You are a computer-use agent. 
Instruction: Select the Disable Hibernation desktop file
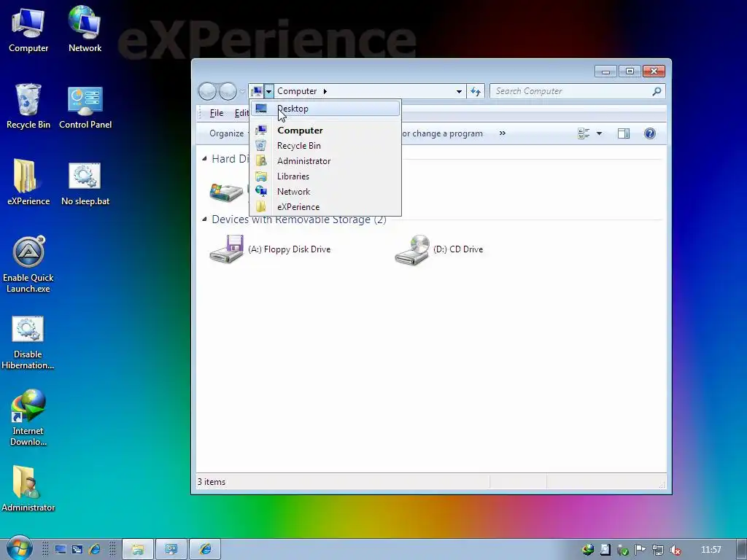point(28,342)
